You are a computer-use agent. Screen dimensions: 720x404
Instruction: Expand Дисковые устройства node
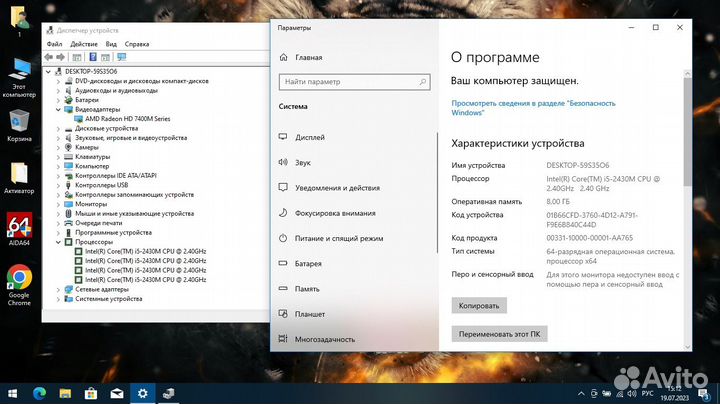[x=58, y=129]
